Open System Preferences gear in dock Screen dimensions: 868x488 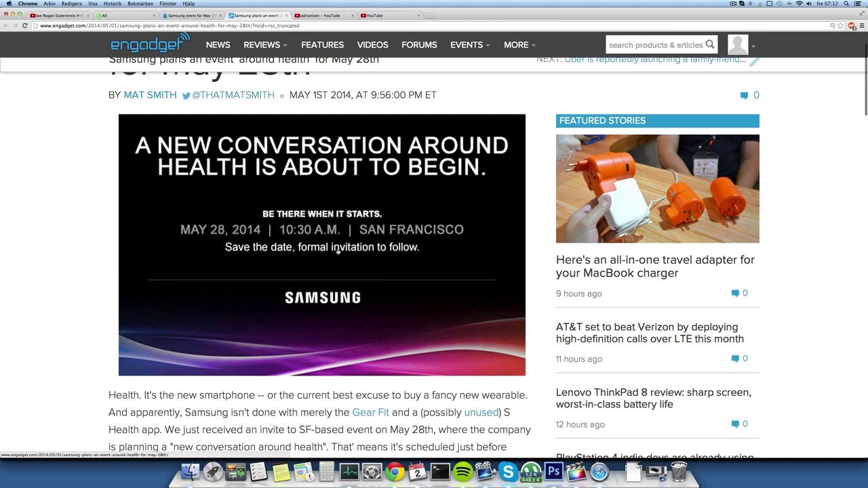[x=372, y=472]
